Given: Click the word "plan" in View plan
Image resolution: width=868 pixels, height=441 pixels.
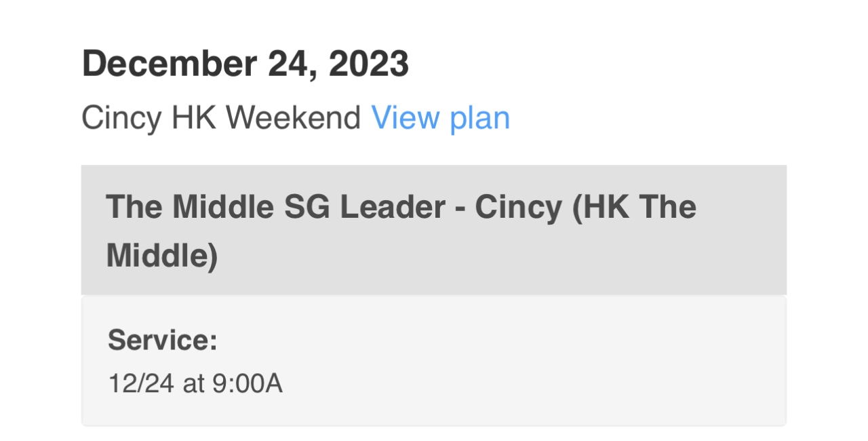Looking at the screenshot, I should (479, 118).
